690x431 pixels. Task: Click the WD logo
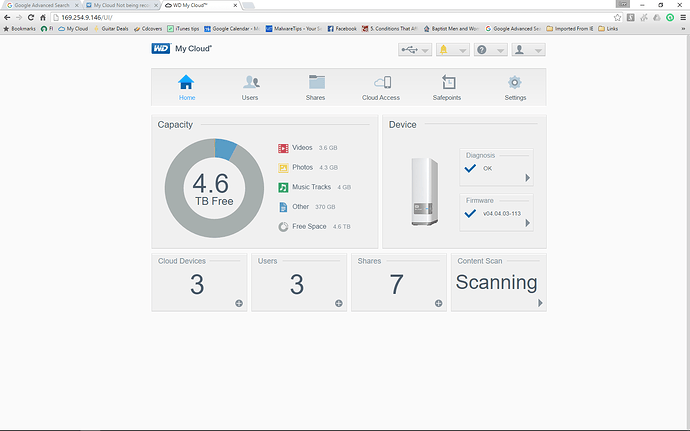click(161, 48)
